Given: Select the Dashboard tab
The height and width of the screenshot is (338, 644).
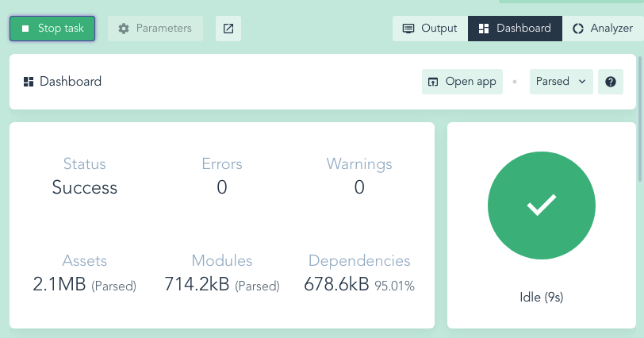Looking at the screenshot, I should tap(516, 29).
